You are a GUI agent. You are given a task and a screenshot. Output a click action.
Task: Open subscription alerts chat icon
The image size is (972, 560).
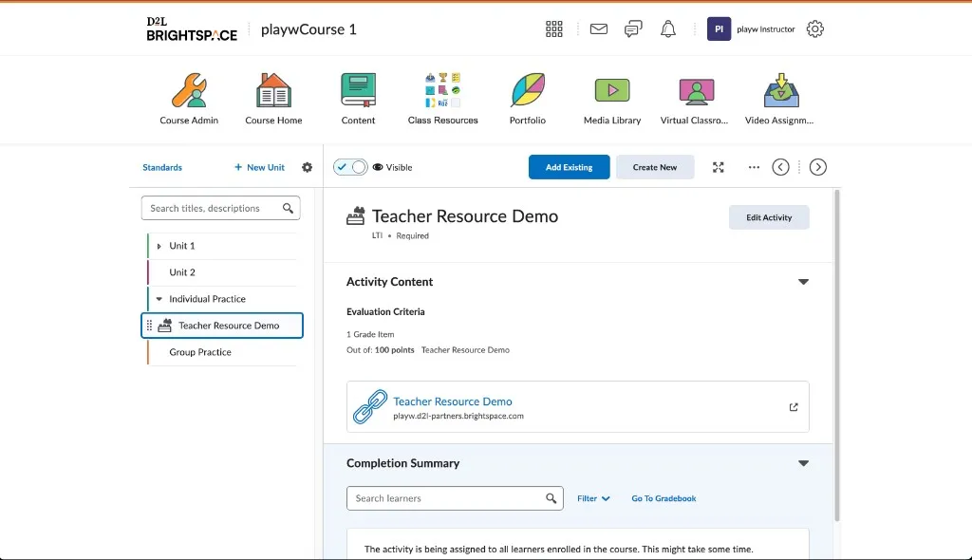(633, 29)
